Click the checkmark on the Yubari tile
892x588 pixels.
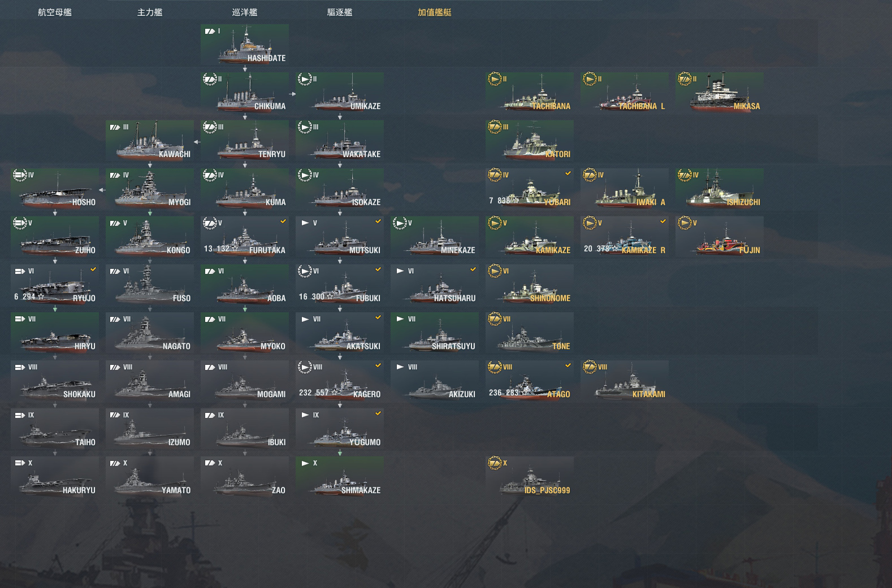click(x=568, y=173)
